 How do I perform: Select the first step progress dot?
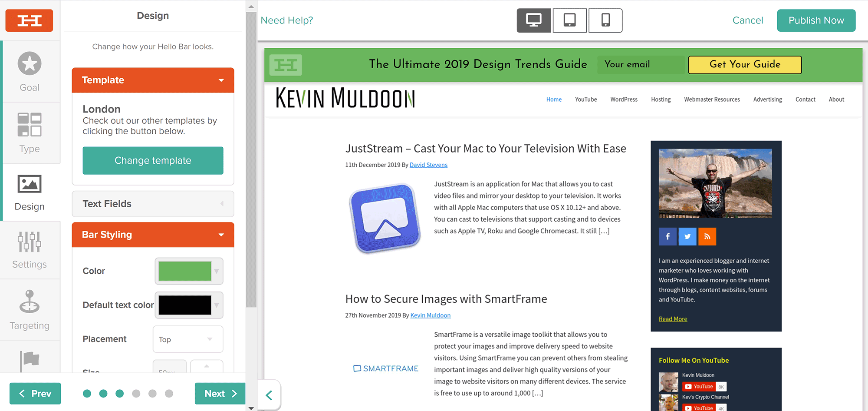(87, 394)
